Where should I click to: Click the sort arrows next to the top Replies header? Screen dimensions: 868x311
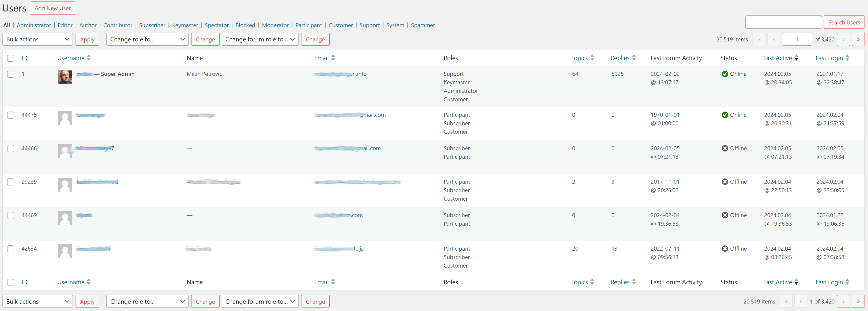[634, 58]
